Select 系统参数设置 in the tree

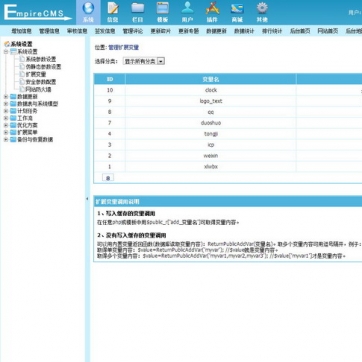point(41,59)
